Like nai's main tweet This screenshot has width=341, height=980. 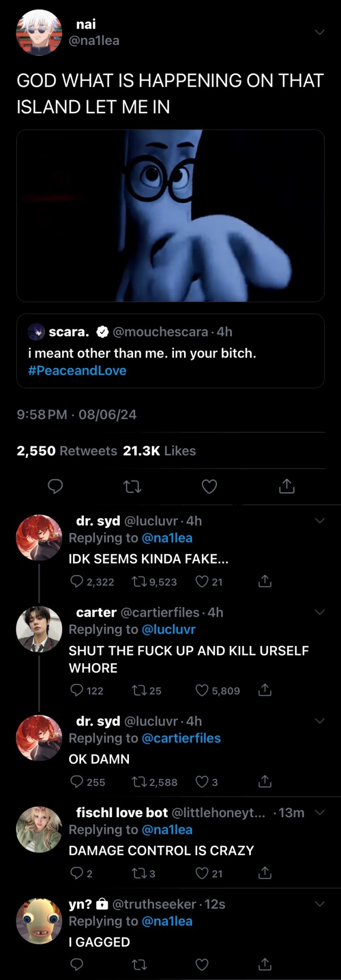tap(209, 486)
